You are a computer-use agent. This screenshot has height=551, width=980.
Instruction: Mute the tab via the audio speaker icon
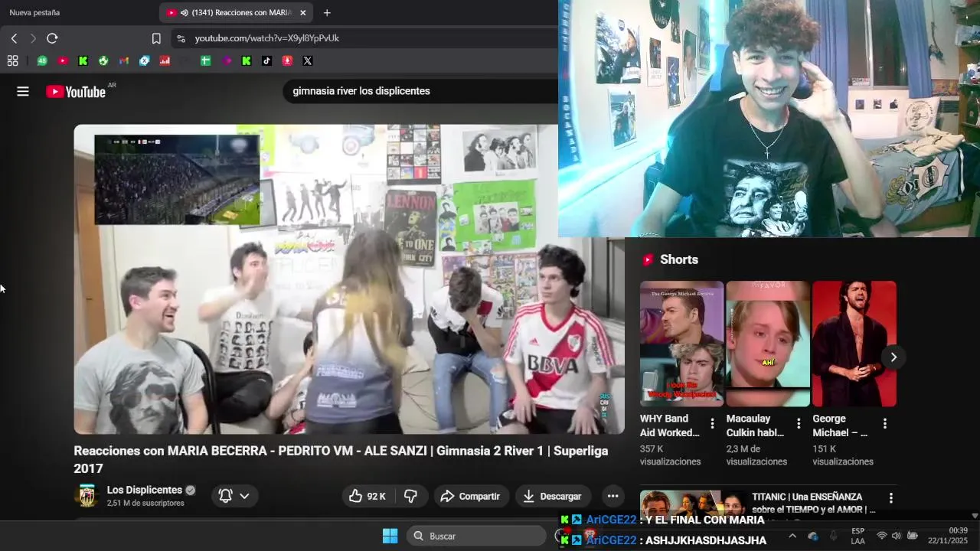tap(185, 12)
